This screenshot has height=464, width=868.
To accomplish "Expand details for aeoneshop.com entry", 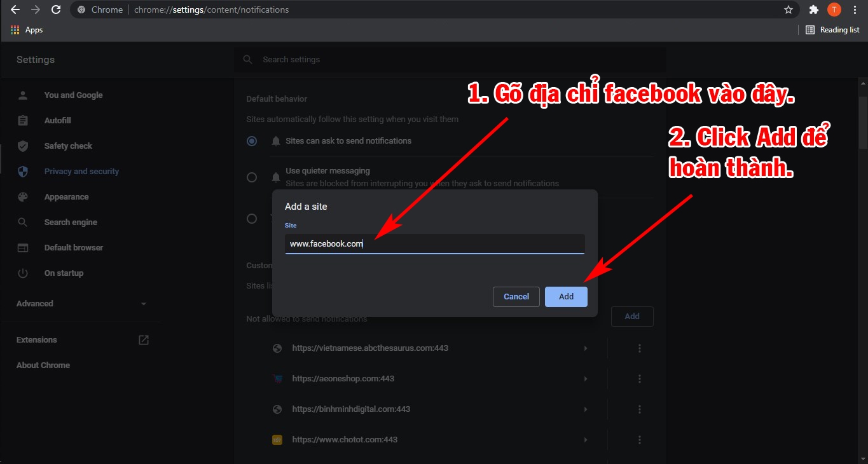I will tap(585, 378).
